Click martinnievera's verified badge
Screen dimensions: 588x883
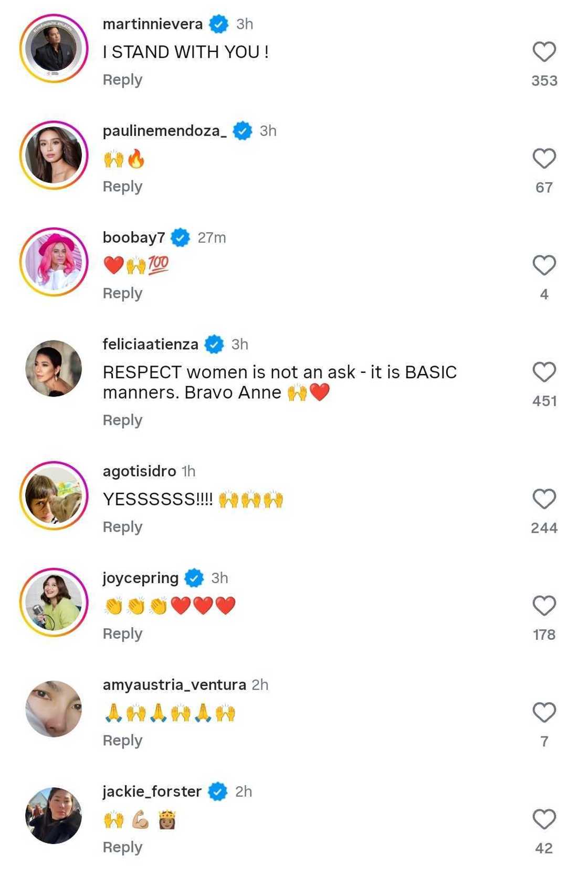pyautogui.click(x=218, y=24)
